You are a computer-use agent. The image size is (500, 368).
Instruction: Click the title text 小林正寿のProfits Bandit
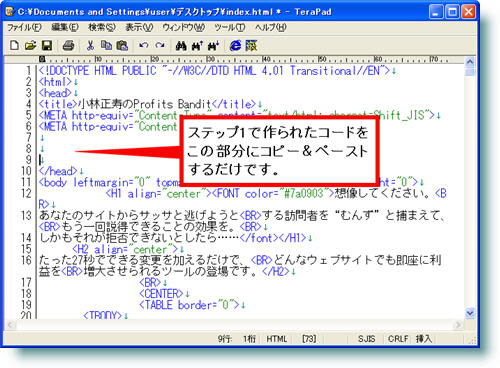[145, 104]
